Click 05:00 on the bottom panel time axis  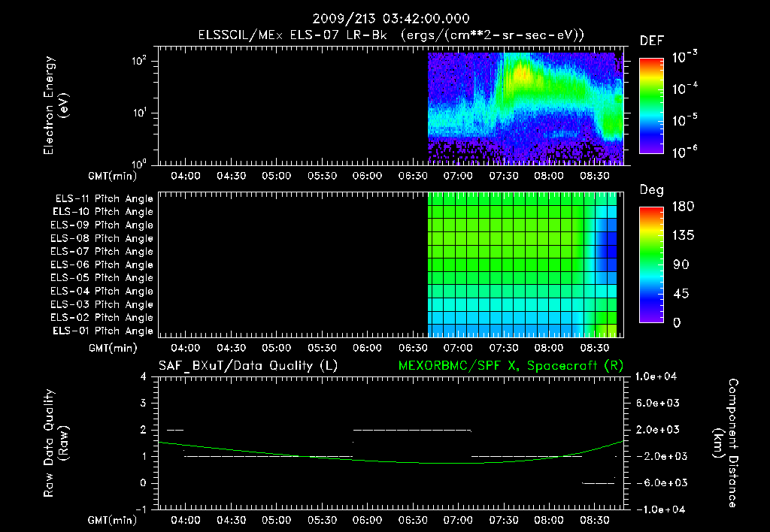276,520
